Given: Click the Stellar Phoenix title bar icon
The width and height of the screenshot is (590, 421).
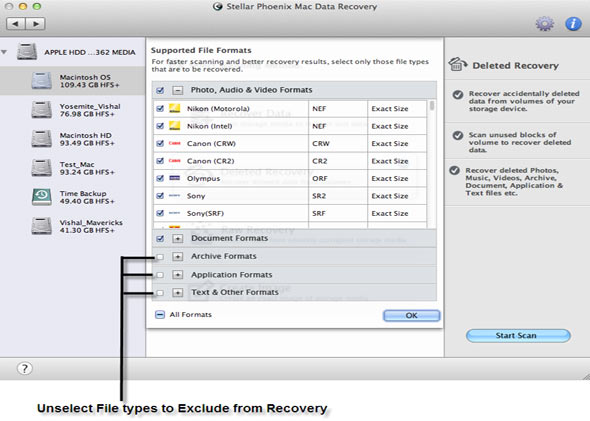Looking at the screenshot, I should point(217,6).
